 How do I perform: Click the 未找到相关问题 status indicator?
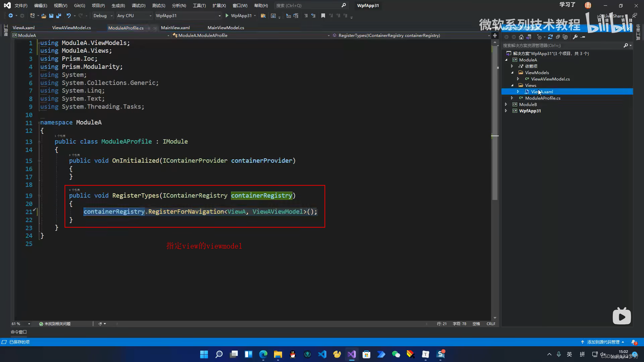(x=55, y=324)
